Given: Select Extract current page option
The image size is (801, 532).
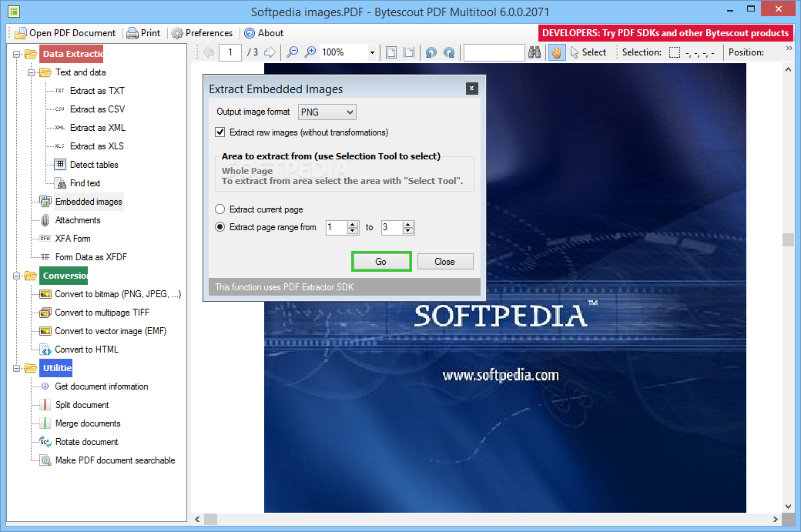Looking at the screenshot, I should click(x=220, y=209).
